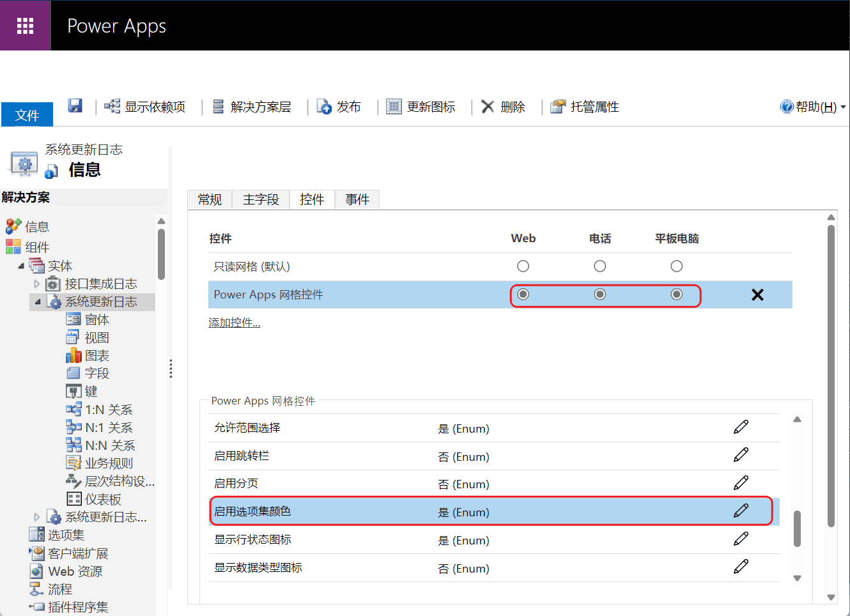Select the Web 资源 tree item
This screenshot has width=850, height=616.
pos(75,571)
